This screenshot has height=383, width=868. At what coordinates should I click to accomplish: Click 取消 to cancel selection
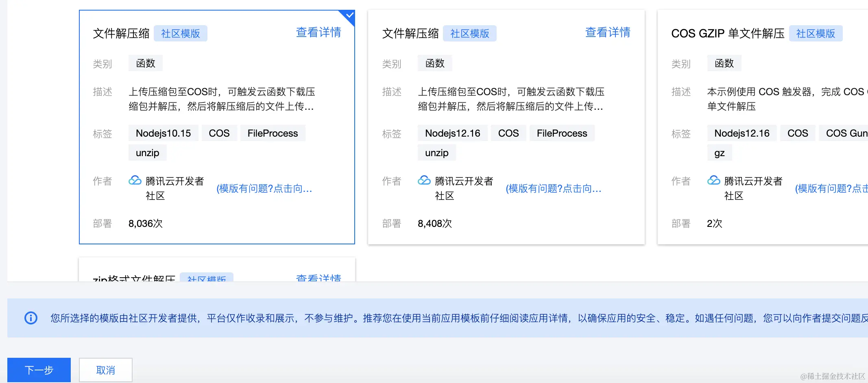(x=105, y=370)
